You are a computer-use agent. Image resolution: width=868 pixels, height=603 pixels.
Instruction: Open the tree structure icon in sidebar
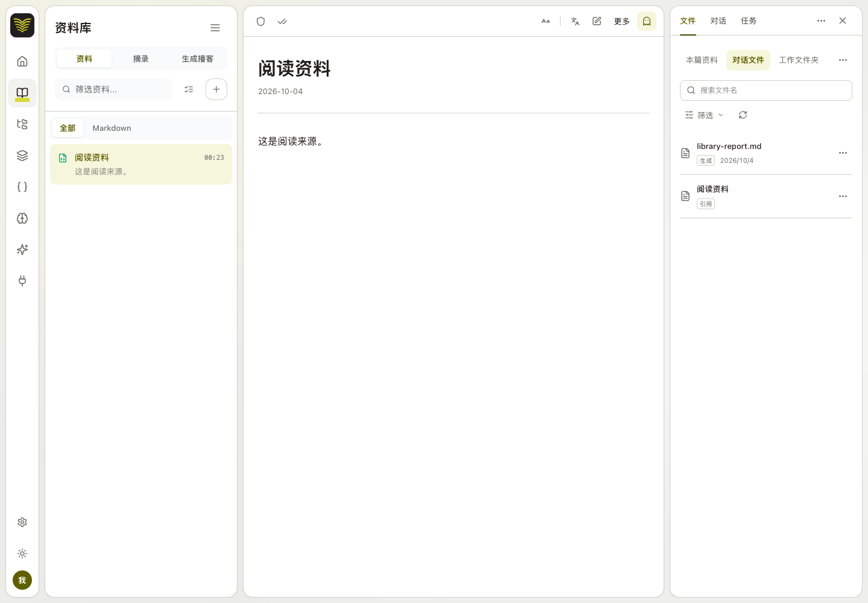[22, 124]
